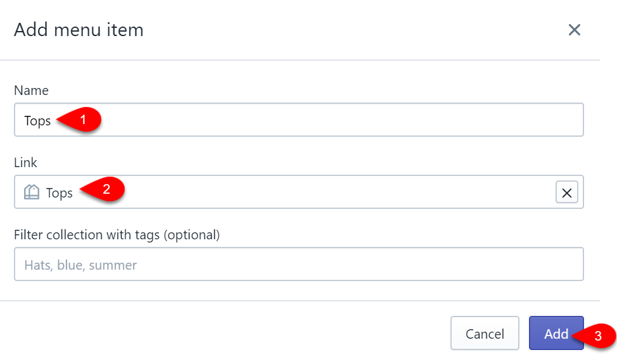This screenshot has width=617, height=364.
Task: Click the Filter collection with tags label
Action: (x=117, y=235)
